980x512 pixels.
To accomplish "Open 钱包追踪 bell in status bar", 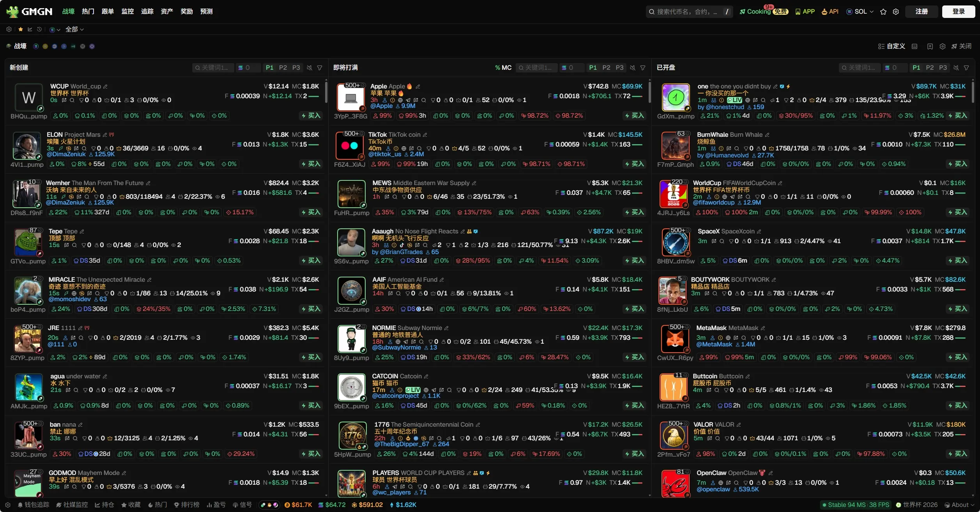I will click(34, 505).
